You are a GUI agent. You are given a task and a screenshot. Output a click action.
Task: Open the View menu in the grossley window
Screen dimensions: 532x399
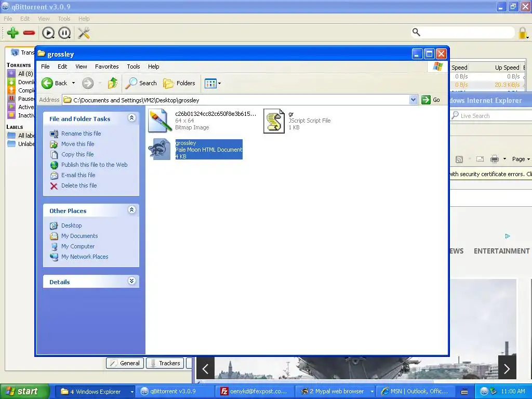coord(81,66)
